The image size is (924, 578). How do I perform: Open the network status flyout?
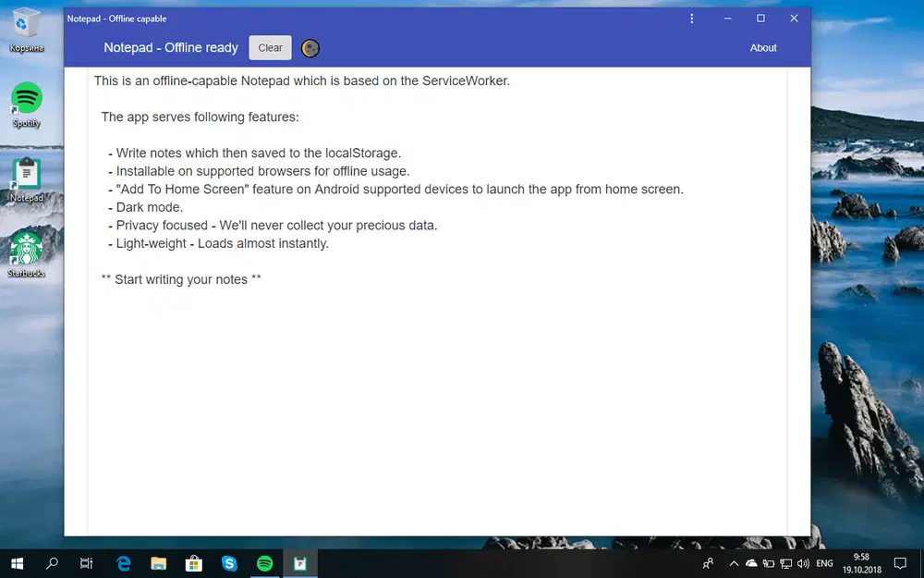[786, 563]
